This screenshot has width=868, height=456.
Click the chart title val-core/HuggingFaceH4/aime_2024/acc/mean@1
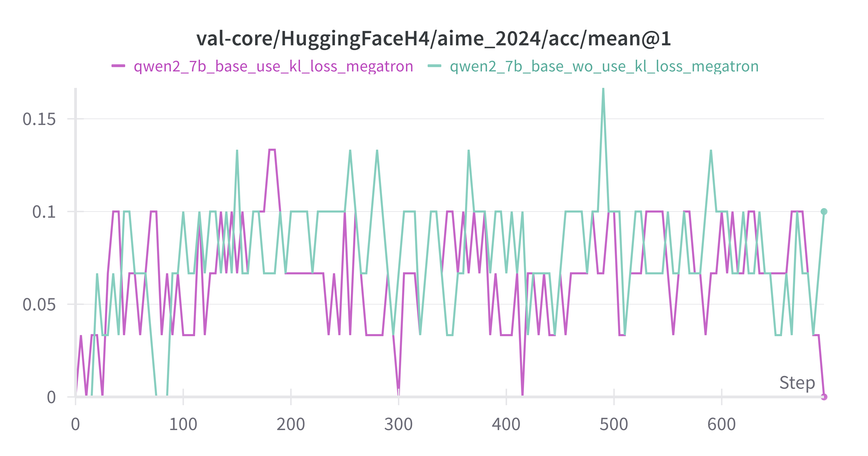coord(434,39)
